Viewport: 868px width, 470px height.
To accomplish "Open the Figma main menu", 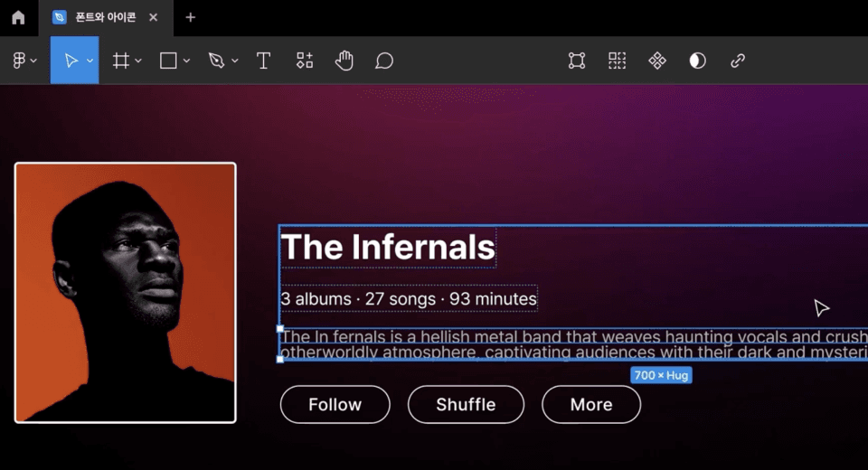I will coord(20,61).
